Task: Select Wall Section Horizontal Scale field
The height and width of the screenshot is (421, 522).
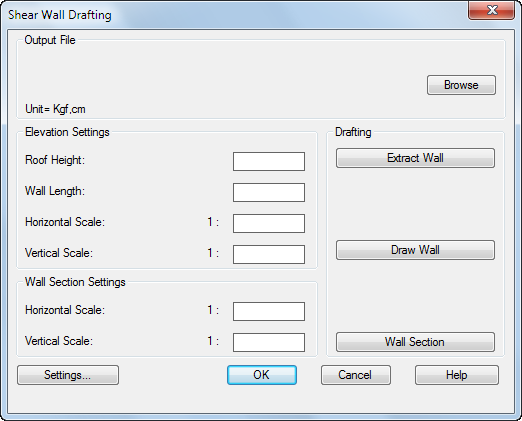Action: 269,311
